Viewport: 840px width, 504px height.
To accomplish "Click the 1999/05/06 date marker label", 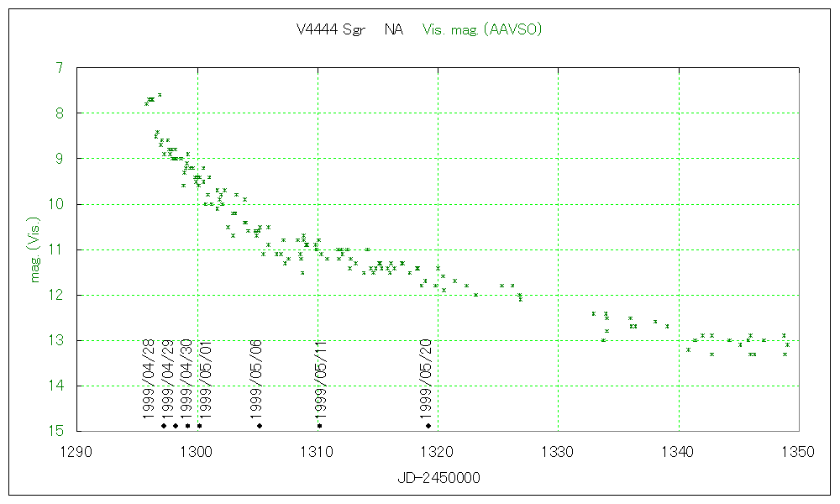I will [x=256, y=379].
